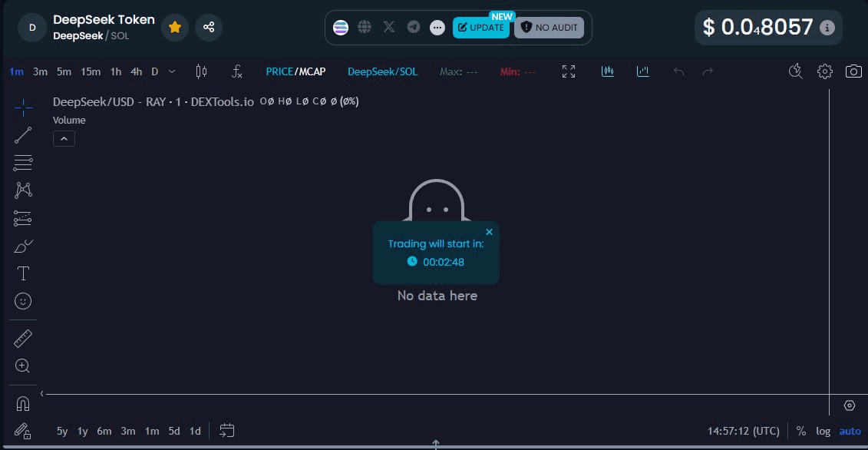Enter fullscreen chart mode
Viewport: 868px width, 450px height.
[x=569, y=71]
